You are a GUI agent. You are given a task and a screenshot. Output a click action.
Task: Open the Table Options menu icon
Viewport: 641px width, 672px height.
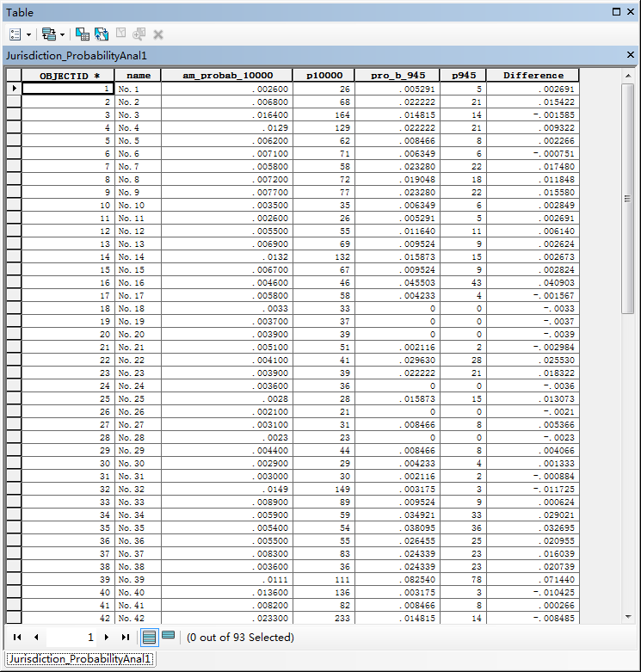15,34
